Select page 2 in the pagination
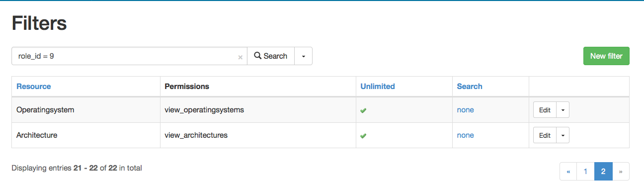This screenshot has height=186, width=644. (x=603, y=172)
